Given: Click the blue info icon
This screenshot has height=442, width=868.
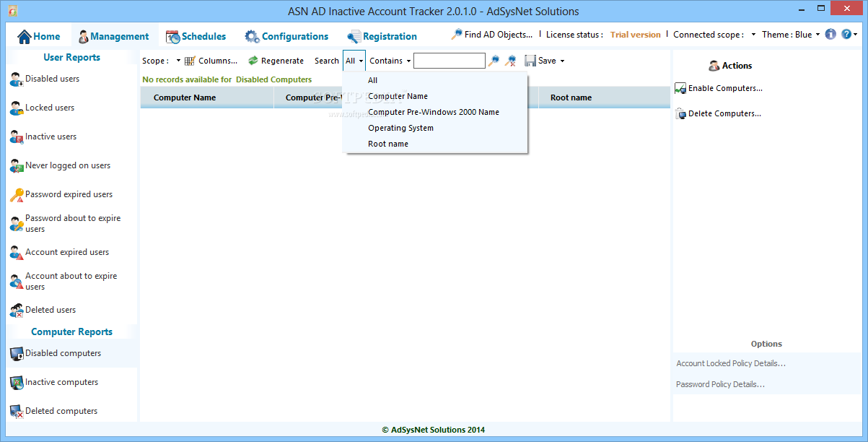Looking at the screenshot, I should click(830, 34).
